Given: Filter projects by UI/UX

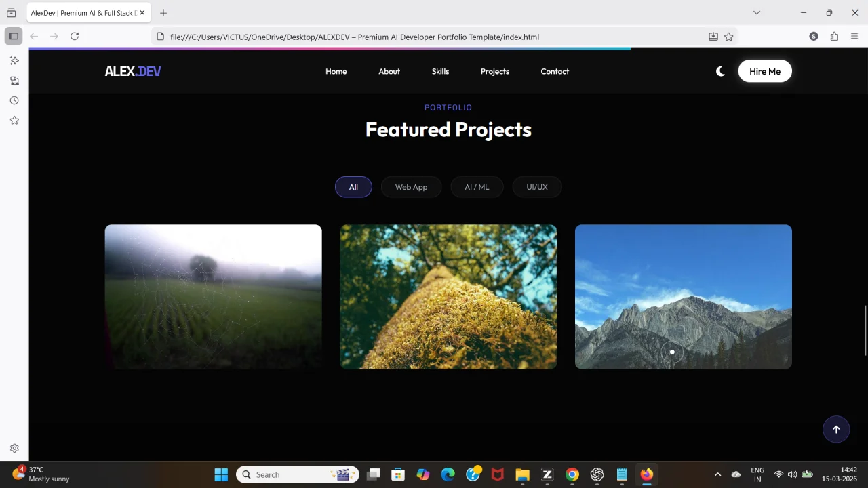Looking at the screenshot, I should coord(537,187).
